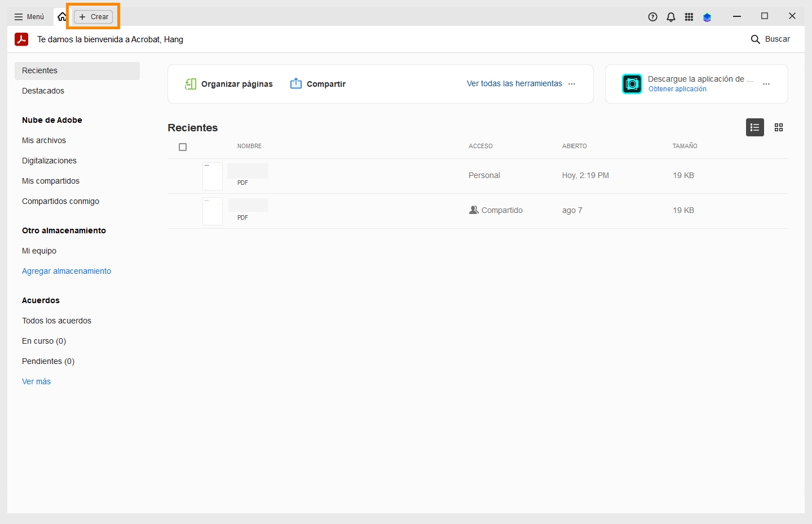Screen dimensions: 812x524
Task: Open the PDF opened today at 2:19 PM
Action: (248, 175)
